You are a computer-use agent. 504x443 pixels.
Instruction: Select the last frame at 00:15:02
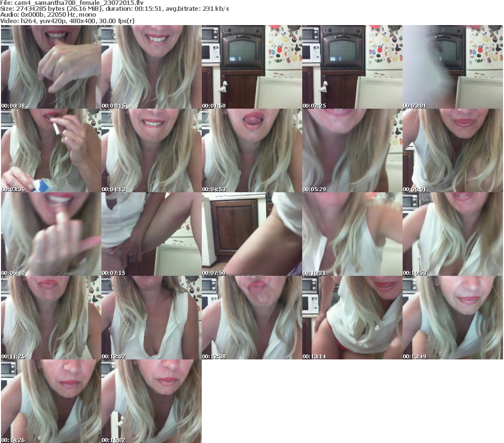[x=151, y=401]
